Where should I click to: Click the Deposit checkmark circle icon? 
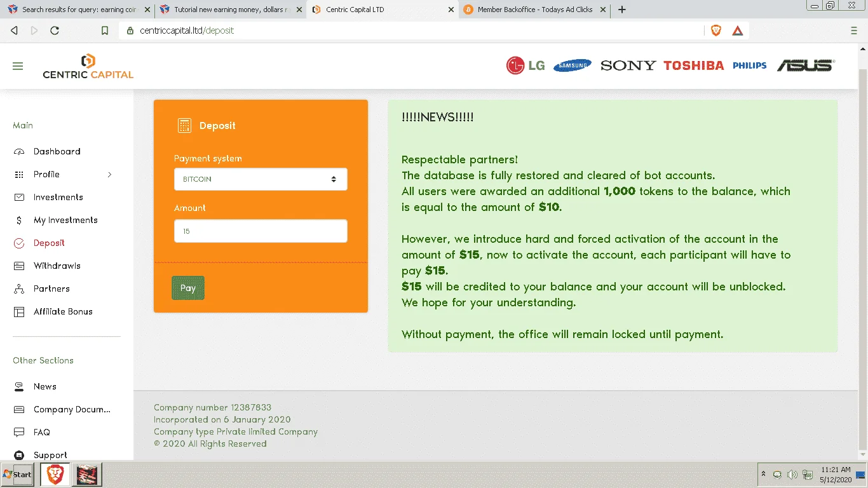[19, 243]
